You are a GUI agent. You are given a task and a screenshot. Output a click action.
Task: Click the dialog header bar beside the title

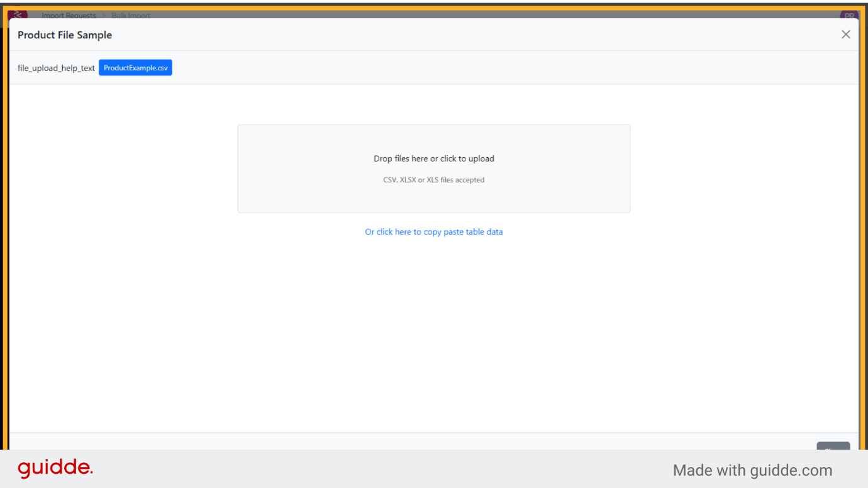point(440,35)
